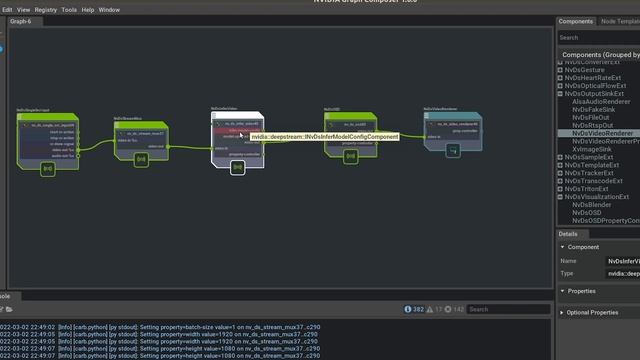
Task: Click the NvDsSingleSrcInput node's component icon
Action: 48,169
